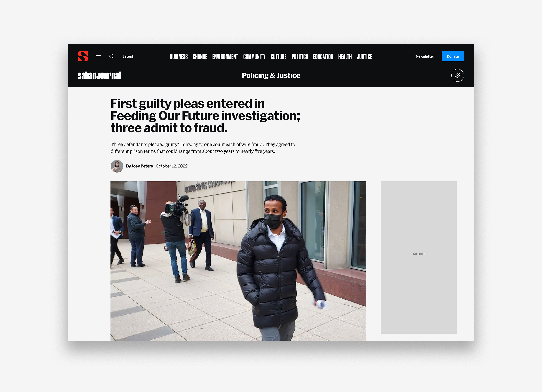Navigate to the Community section
Viewport: 542px width, 392px height.
254,57
